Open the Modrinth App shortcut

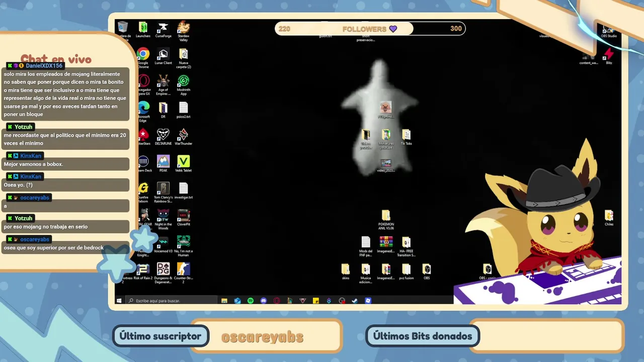click(x=184, y=85)
